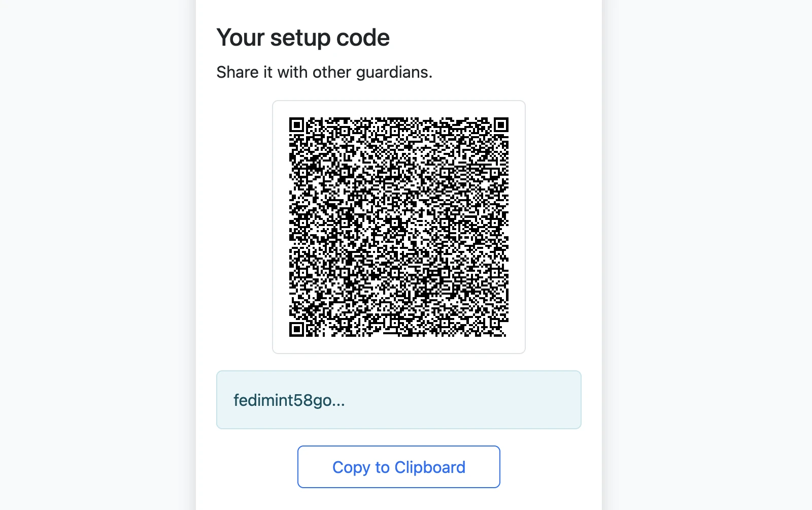The height and width of the screenshot is (510, 812).
Task: Click the border of the QR code card
Action: click(x=399, y=101)
